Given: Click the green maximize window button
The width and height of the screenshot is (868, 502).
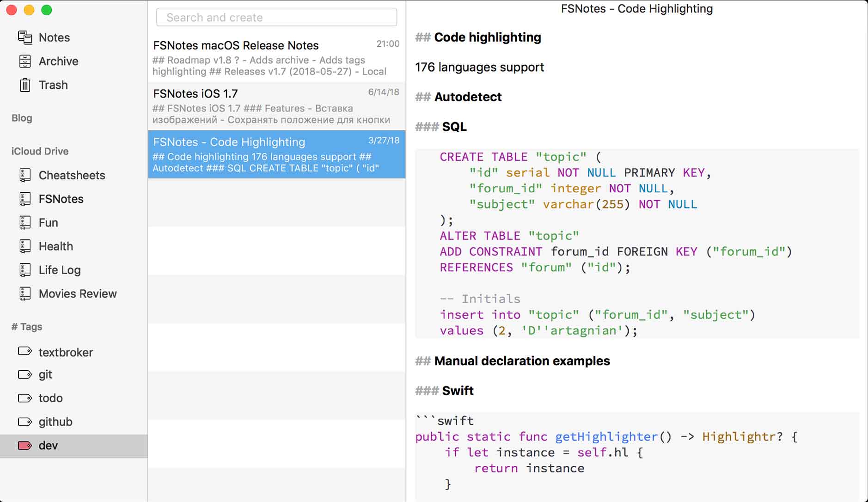Looking at the screenshot, I should pos(47,10).
